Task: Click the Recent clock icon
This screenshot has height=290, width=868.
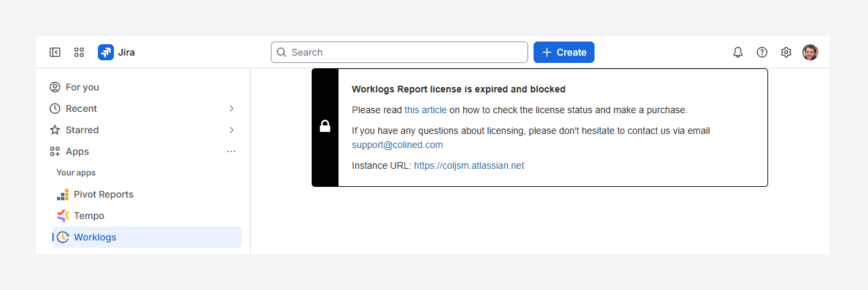Action: click(55, 108)
